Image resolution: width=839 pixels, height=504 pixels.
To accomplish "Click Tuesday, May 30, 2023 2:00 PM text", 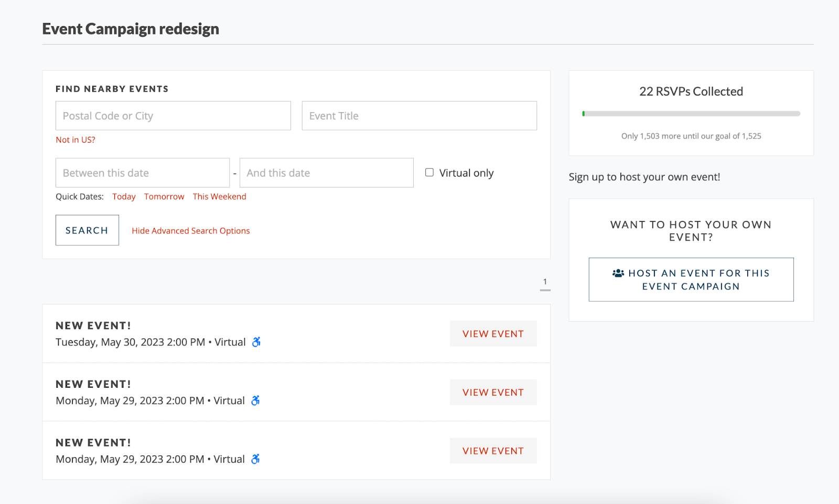I will [131, 342].
